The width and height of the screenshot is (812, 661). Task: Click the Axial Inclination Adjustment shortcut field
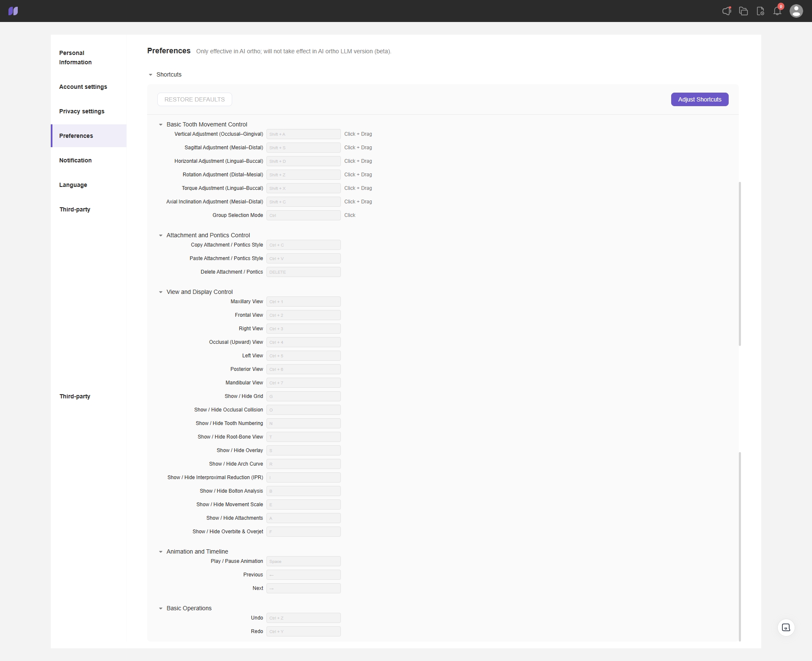tap(304, 202)
